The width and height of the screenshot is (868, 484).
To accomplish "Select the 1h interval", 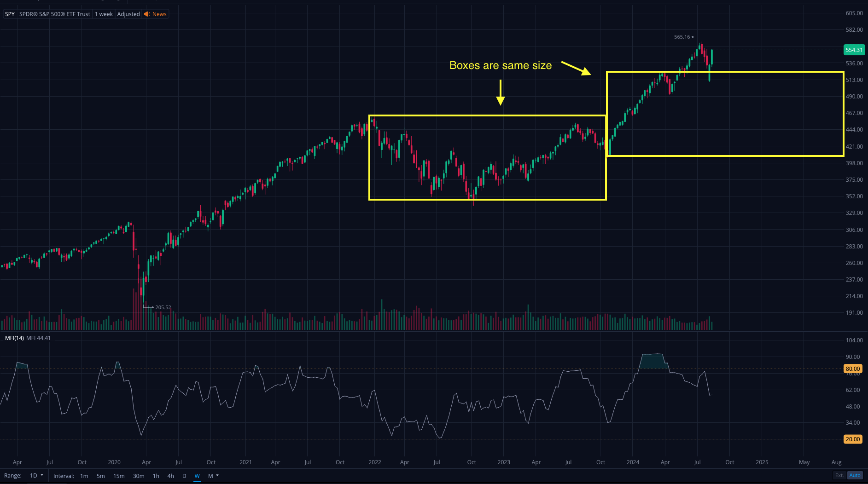I will (x=156, y=476).
